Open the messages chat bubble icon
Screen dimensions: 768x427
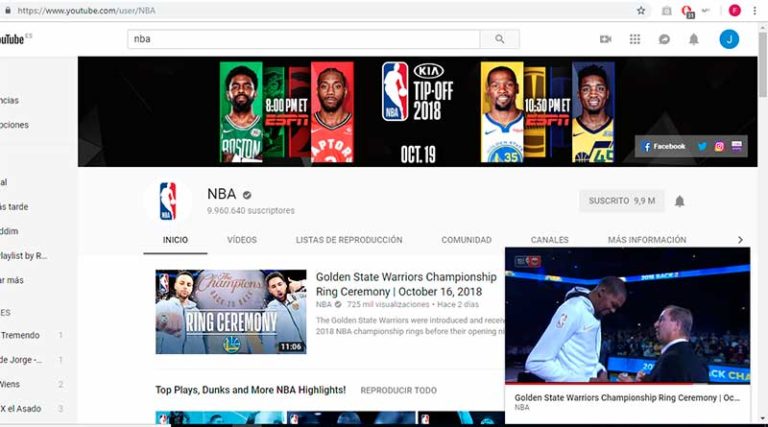pos(664,39)
